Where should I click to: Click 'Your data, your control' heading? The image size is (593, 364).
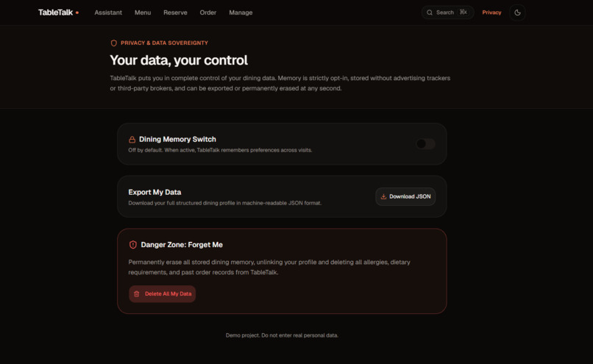(x=179, y=60)
